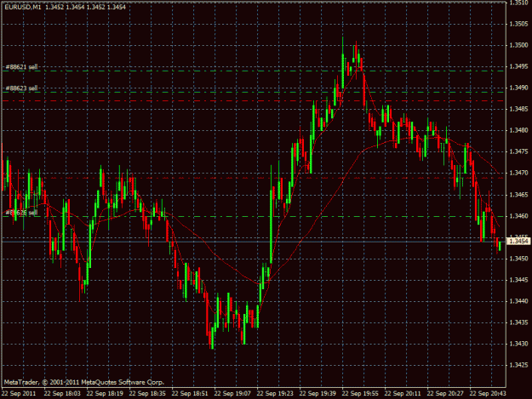The image size is (532, 399).
Task: Click the 22 Sep 19:39 time label
Action: click(317, 394)
